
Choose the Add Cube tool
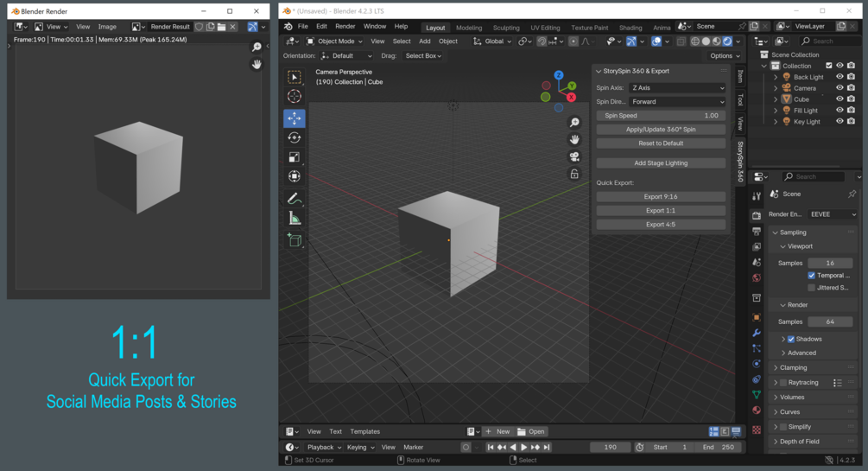tap(295, 240)
